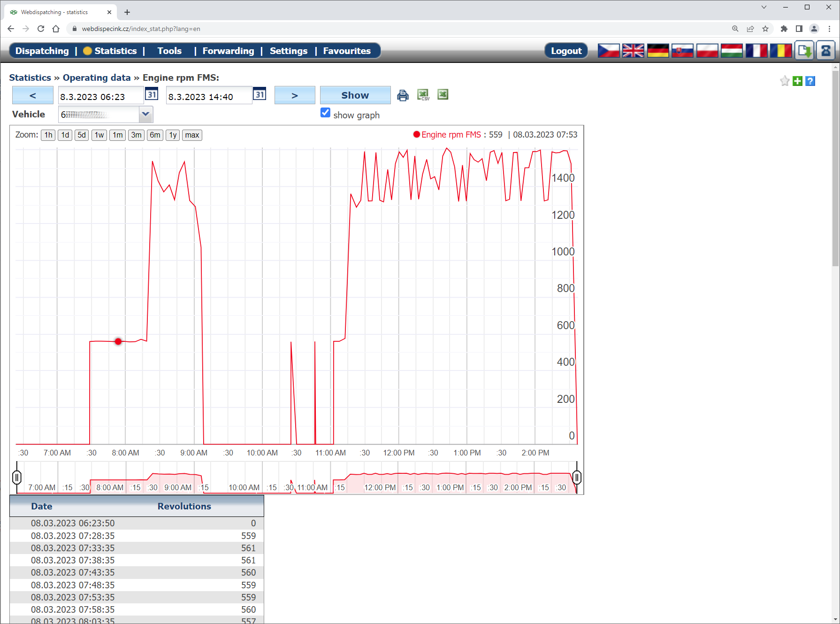840x624 pixels.
Task: Export the data to Excel
Action: pos(443,95)
